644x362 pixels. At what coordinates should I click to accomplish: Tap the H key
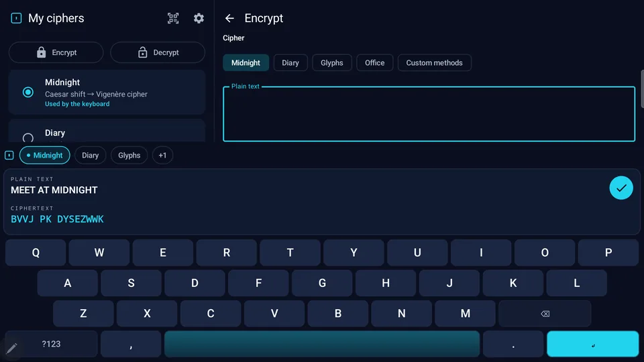pos(386,283)
